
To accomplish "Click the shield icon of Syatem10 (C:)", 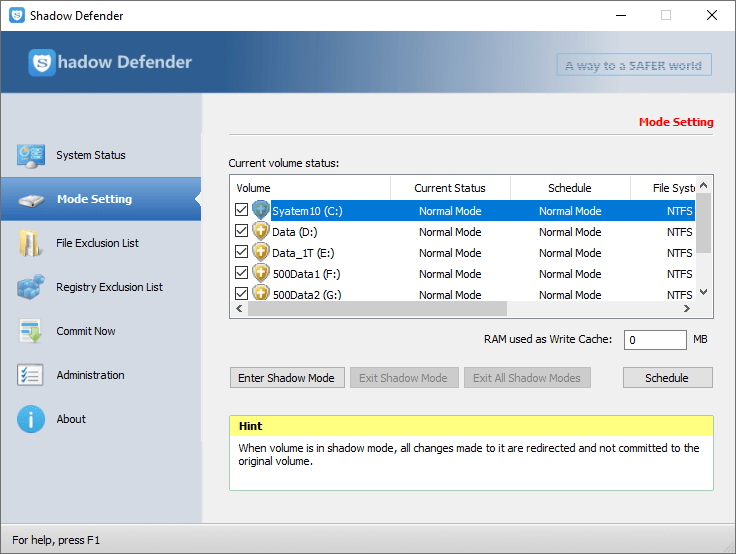I will tap(261, 210).
